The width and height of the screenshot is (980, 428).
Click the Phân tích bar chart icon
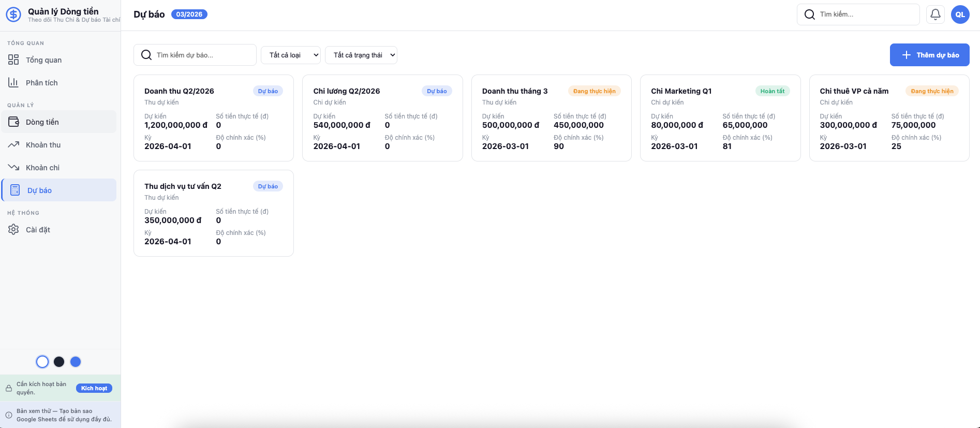click(13, 83)
